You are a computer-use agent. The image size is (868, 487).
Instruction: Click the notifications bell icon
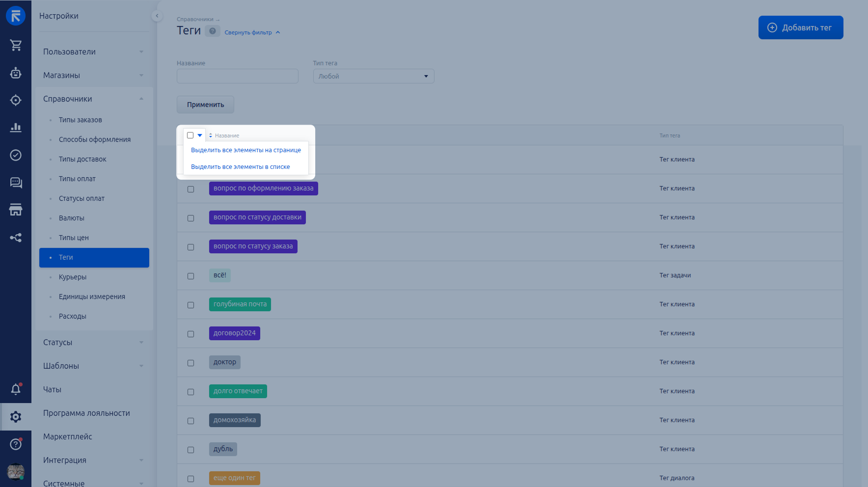(x=16, y=389)
